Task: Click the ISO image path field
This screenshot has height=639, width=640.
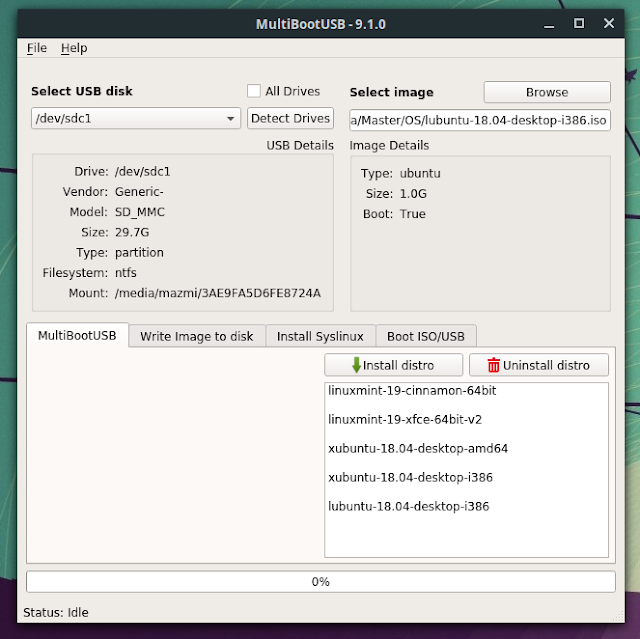Action: coord(480,120)
